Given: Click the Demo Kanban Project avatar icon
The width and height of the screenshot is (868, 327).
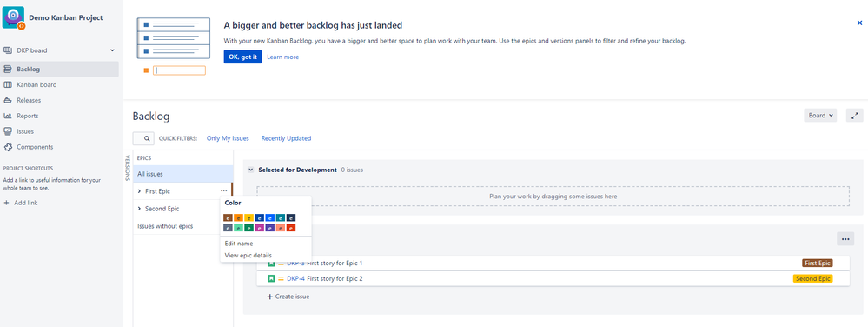Looking at the screenshot, I should [13, 17].
